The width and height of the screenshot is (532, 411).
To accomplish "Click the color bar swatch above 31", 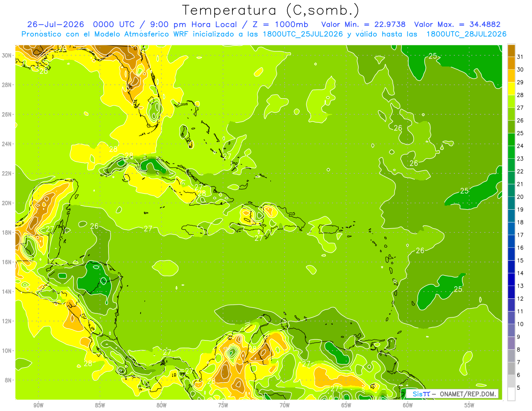I will pyautogui.click(x=511, y=50).
